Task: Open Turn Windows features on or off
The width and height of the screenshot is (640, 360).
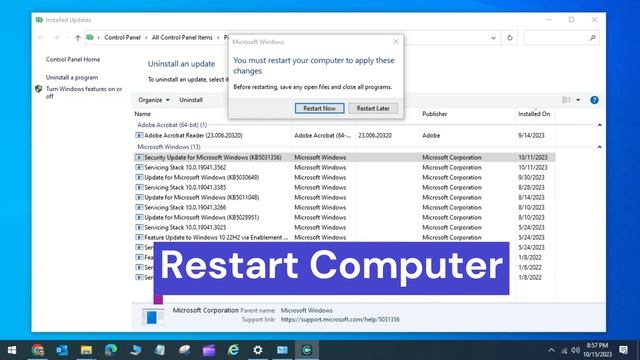Action: coord(84,93)
